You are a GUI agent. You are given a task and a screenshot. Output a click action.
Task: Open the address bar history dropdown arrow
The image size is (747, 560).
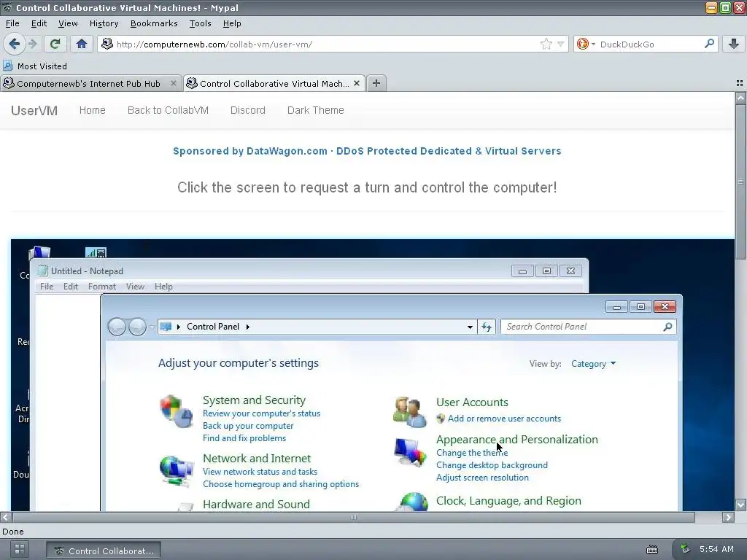click(561, 44)
